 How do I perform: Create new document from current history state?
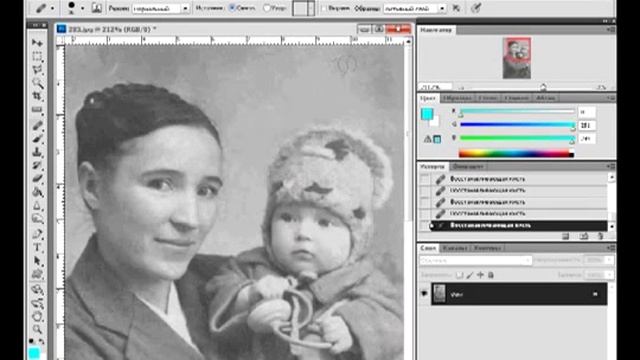565,236
